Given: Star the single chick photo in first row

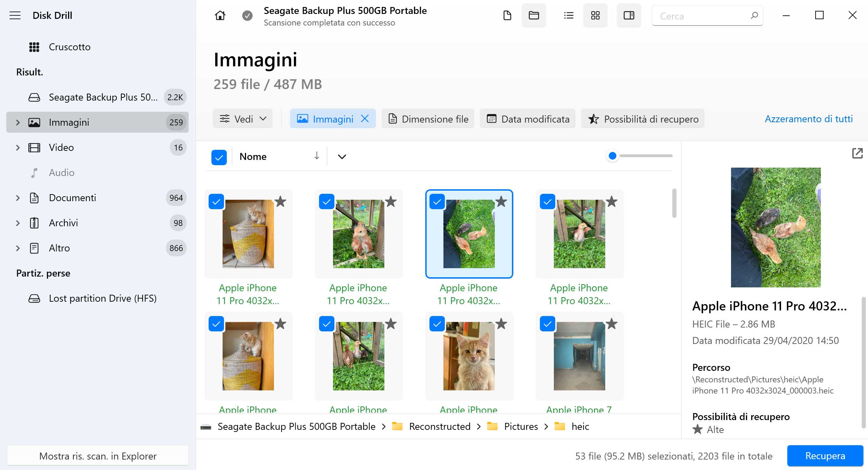Looking at the screenshot, I should tap(391, 201).
